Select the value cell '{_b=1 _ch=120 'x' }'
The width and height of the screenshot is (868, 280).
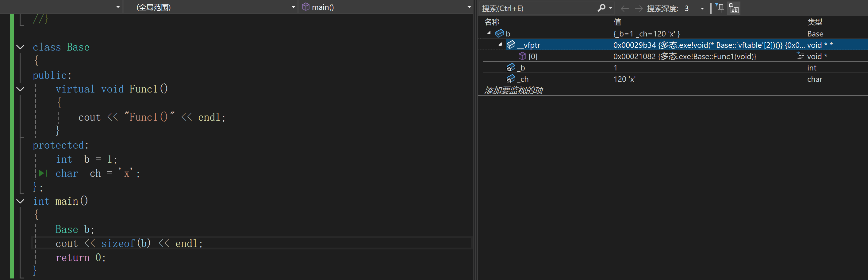click(709, 34)
